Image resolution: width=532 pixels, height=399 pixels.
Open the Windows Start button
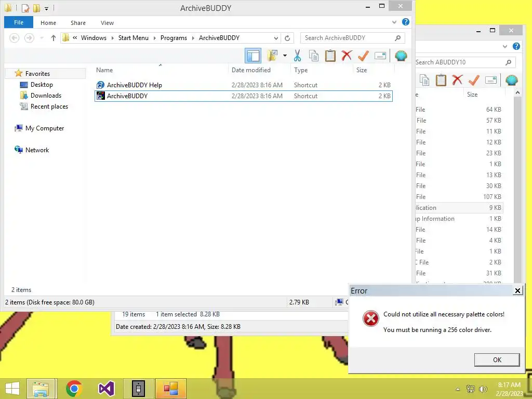(12, 389)
